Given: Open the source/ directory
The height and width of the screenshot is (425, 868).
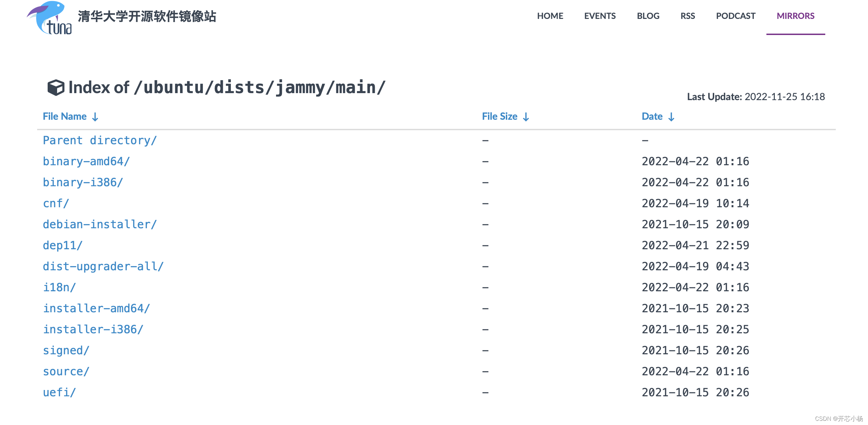Looking at the screenshot, I should pyautogui.click(x=66, y=371).
